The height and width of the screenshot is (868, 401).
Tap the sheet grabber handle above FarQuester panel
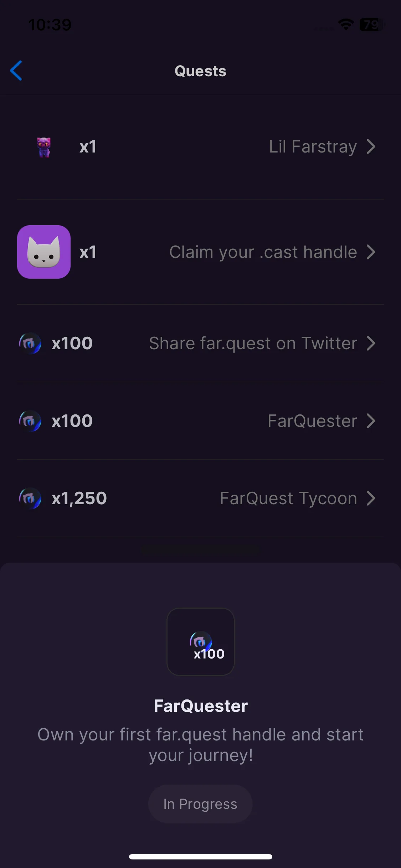pyautogui.click(x=201, y=550)
